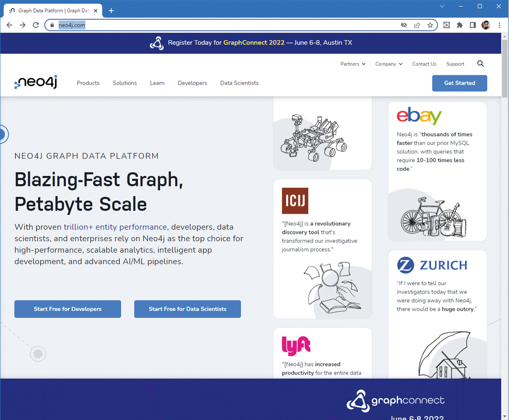Toggle the browser side panel icon
Viewport: 509px width, 420px height.
point(473,25)
